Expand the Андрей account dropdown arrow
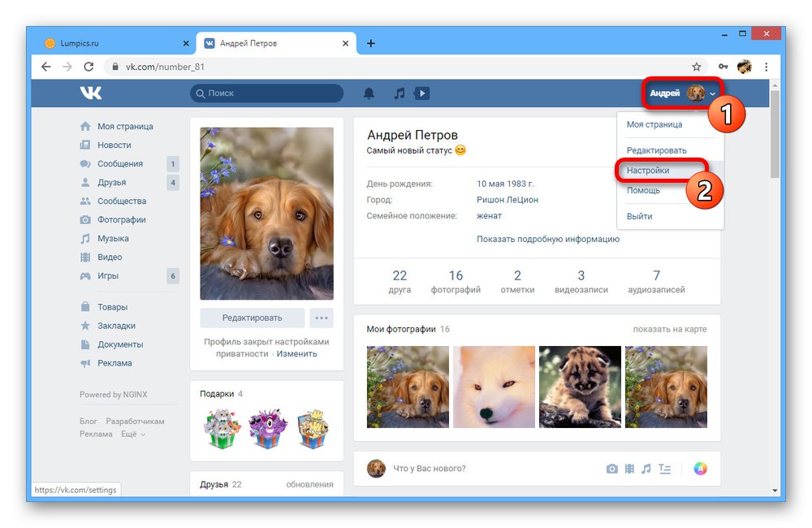This screenshot has width=812, height=528. 713,93
